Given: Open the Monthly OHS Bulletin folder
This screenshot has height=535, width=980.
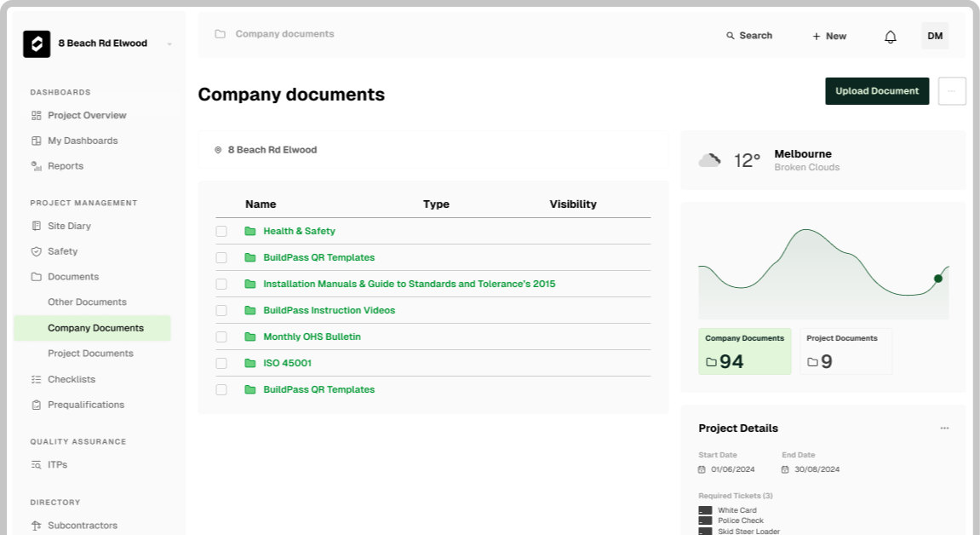Looking at the screenshot, I should pos(312,337).
